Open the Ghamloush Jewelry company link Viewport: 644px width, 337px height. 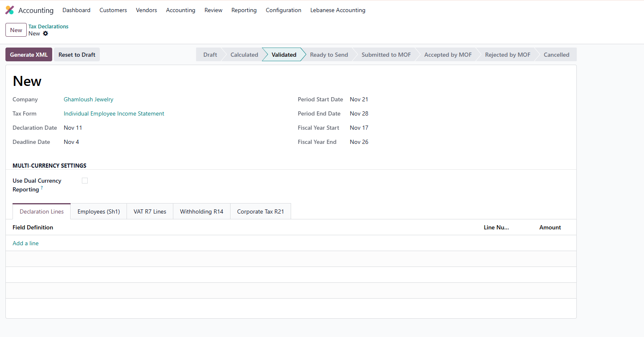click(89, 99)
